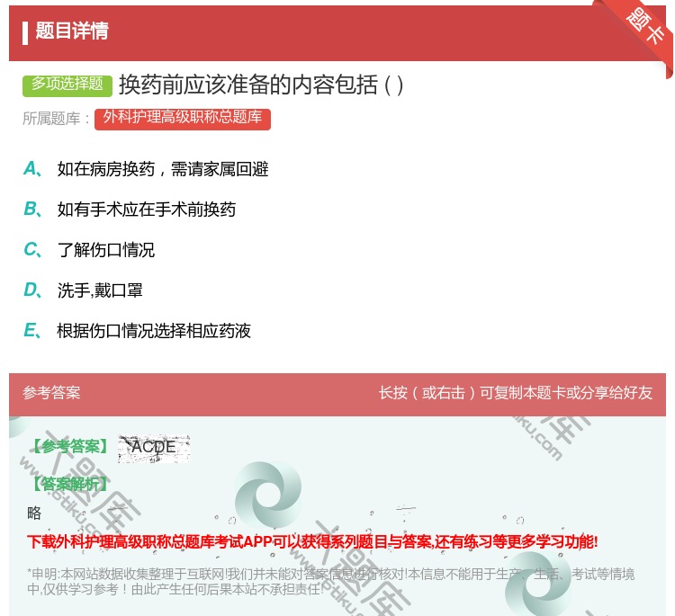
Task: Open the 外科护理高级职称总题库 question bank link
Action: (183, 118)
